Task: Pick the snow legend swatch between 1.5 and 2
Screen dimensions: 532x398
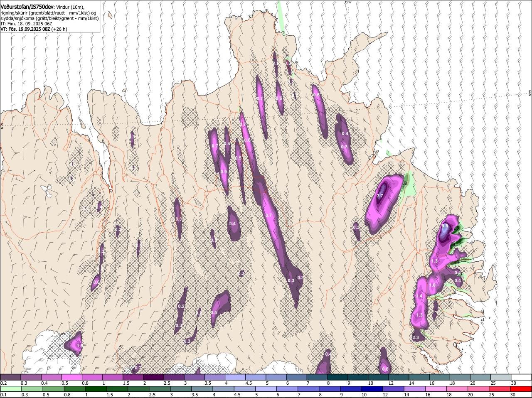Action: 133,377
